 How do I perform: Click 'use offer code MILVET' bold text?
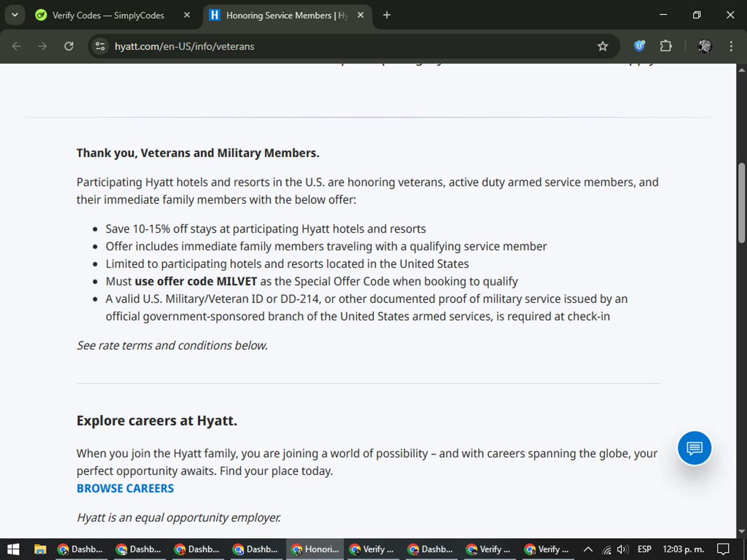click(x=196, y=281)
